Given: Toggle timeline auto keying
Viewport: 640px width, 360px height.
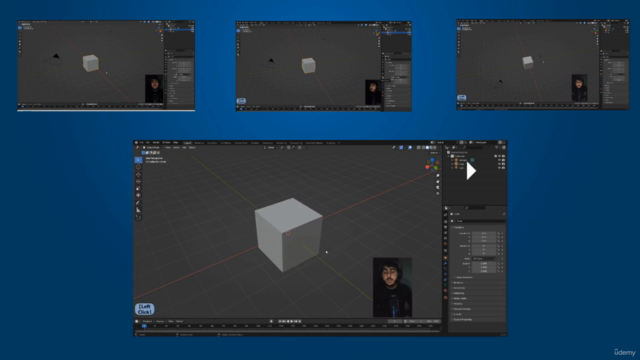Looking at the screenshot, I should 271,321.
